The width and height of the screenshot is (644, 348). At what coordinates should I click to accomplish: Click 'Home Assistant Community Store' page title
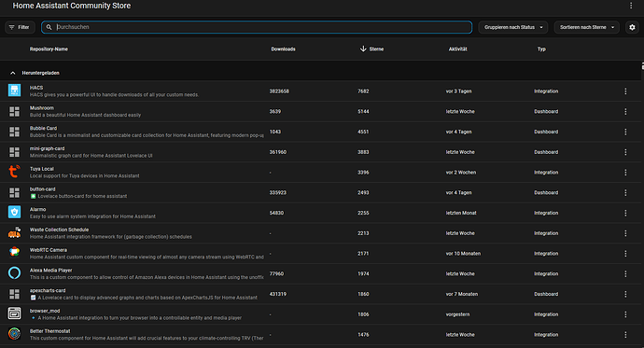coord(72,6)
